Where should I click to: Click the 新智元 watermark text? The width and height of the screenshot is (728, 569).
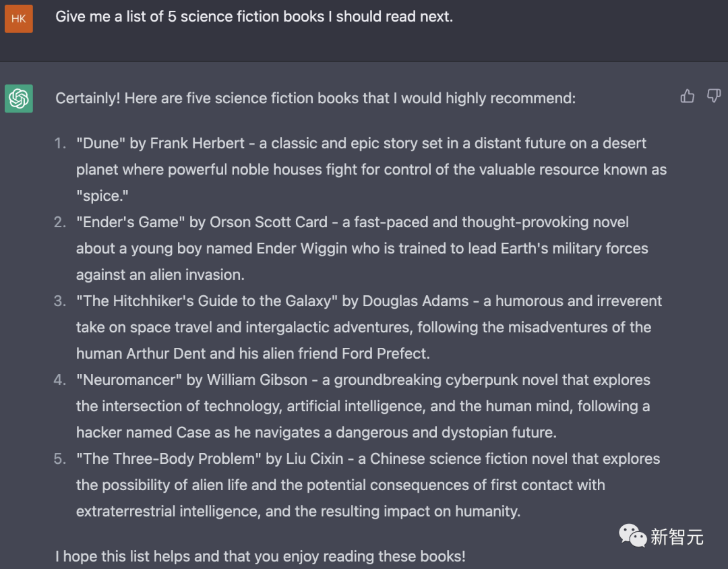pos(677,537)
